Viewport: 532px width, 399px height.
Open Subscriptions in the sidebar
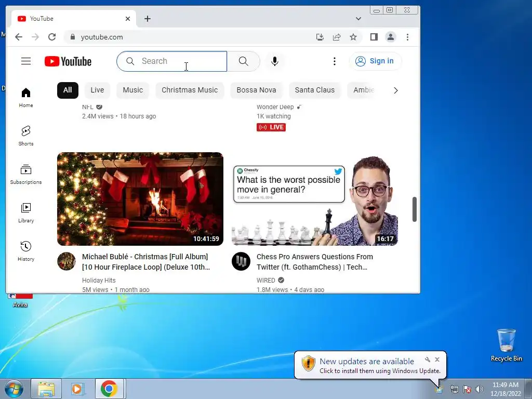[26, 175]
